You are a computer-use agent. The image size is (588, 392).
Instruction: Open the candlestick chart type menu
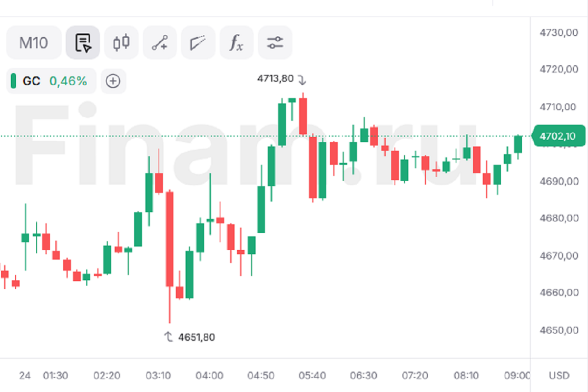pyautogui.click(x=122, y=43)
